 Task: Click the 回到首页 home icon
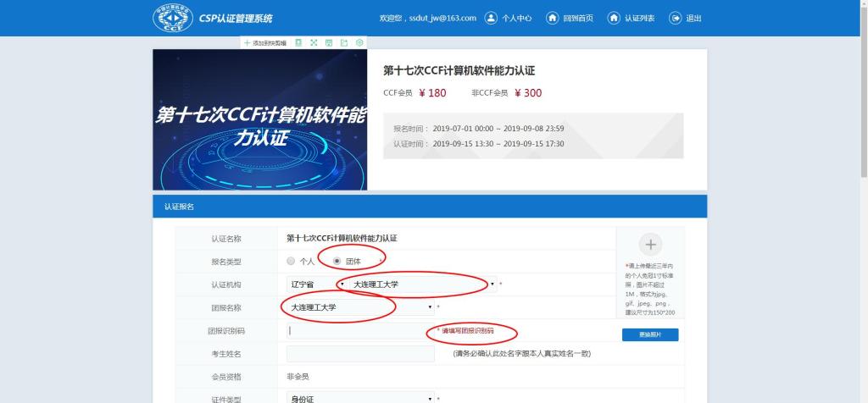(552, 18)
